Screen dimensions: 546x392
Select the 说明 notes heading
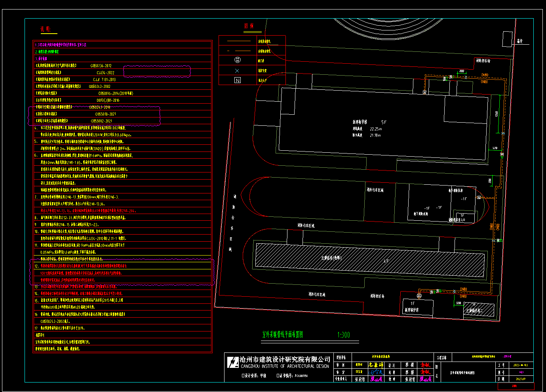[x=46, y=29]
